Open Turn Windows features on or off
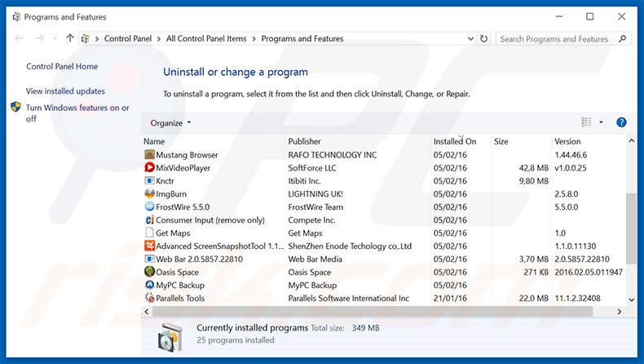This screenshot has height=364, width=644. tap(77, 113)
